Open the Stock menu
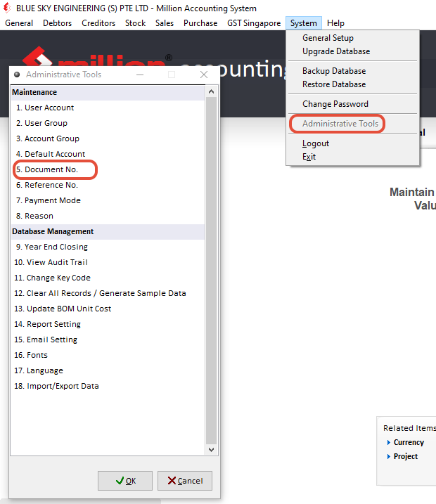 click(x=135, y=23)
